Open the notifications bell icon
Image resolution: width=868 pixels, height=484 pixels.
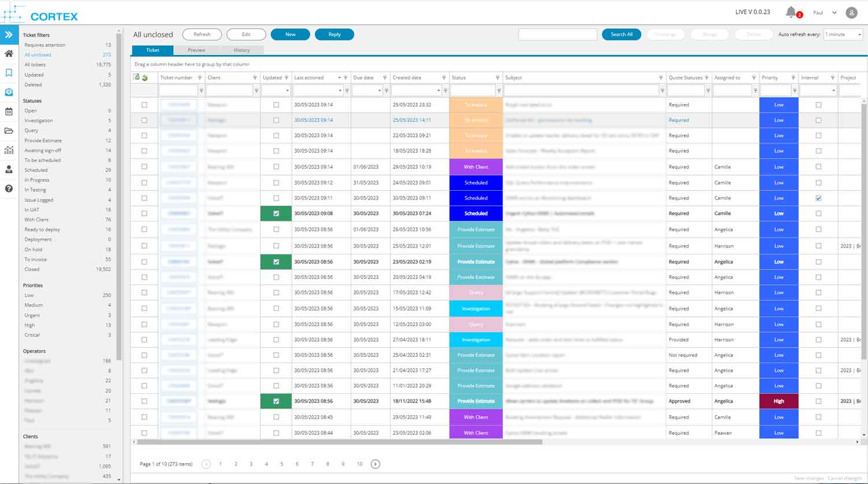click(x=791, y=12)
